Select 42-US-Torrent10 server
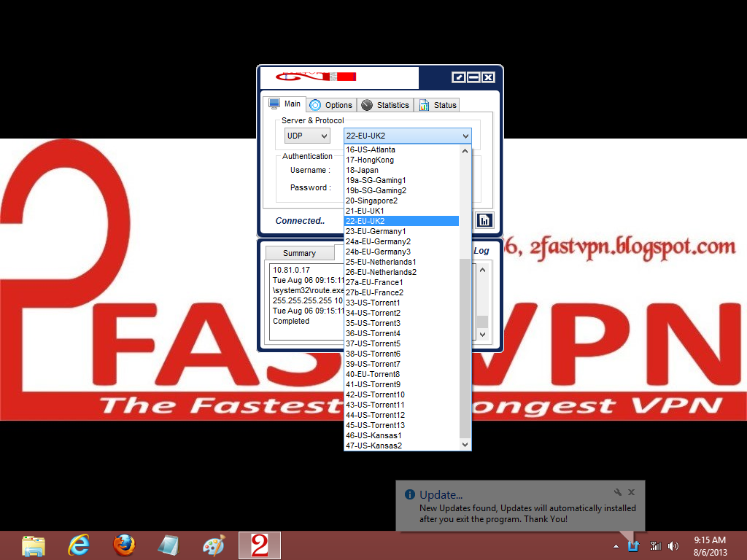Image resolution: width=747 pixels, height=560 pixels. point(401,394)
